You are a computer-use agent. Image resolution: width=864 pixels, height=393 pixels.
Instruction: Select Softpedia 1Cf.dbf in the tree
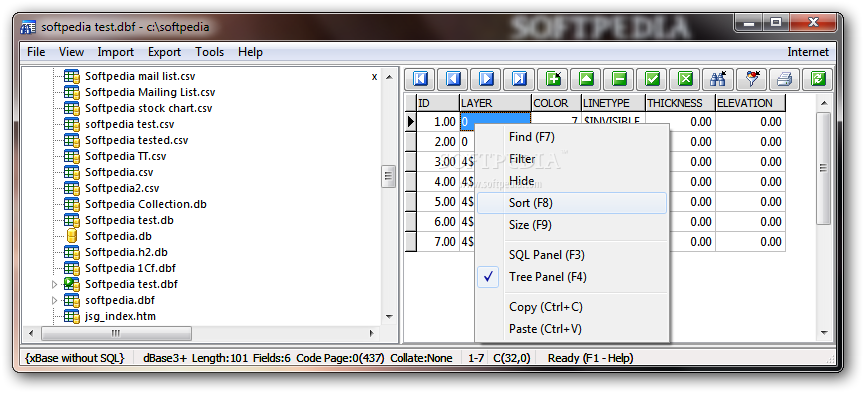(x=130, y=268)
